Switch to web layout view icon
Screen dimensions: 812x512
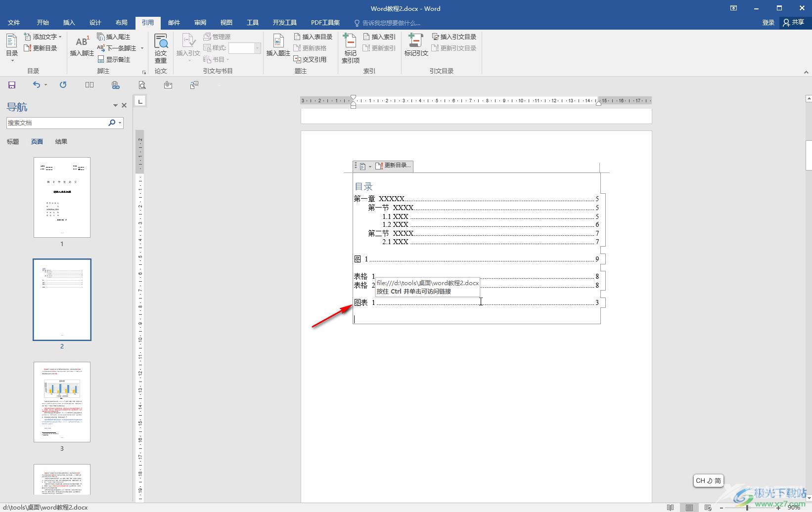pos(708,508)
